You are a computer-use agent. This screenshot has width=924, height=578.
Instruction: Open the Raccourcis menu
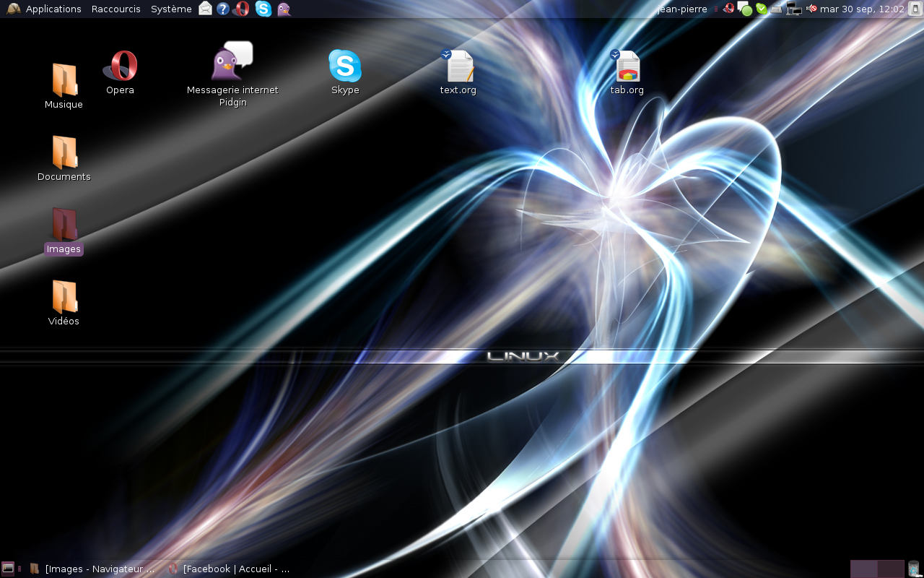point(115,9)
